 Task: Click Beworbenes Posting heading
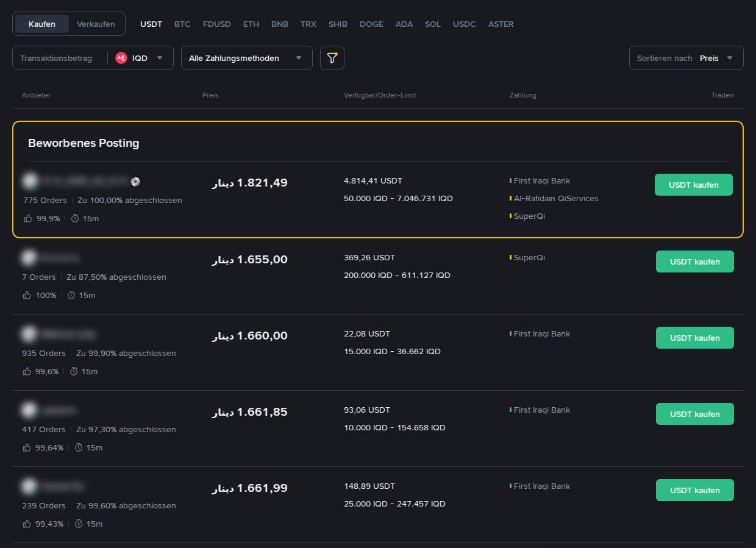pos(84,143)
